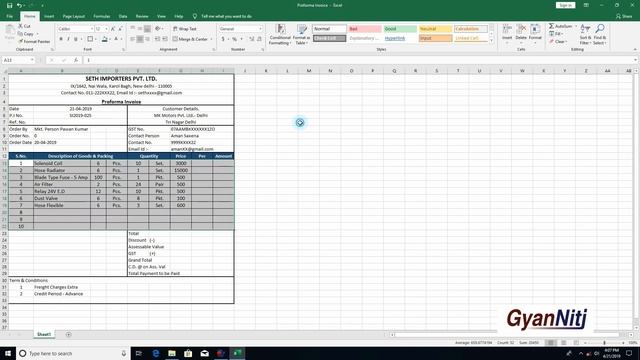Open the General number format dropdown
Image resolution: width=640 pixels, height=360 pixels.
point(260,29)
